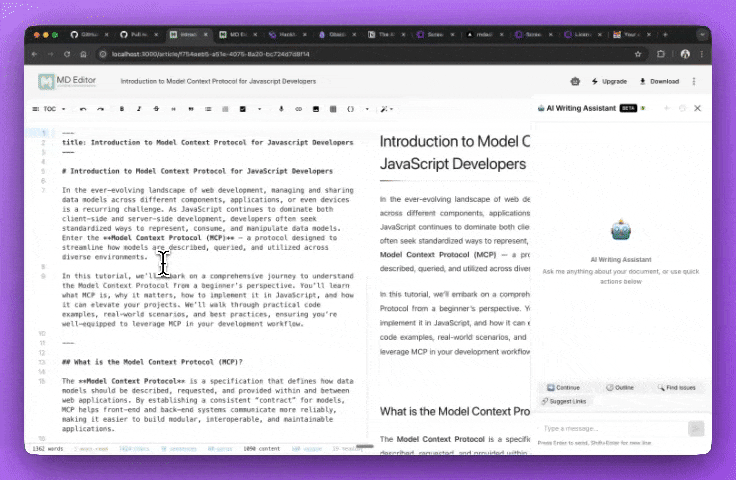Download the document
The height and width of the screenshot is (480, 736).
click(658, 81)
